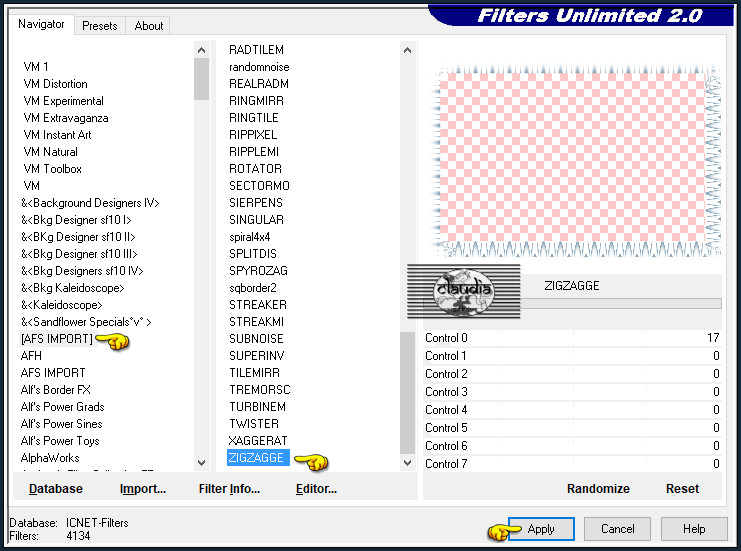Adjust the Control 4 slider
Viewport: 741px width, 551px height.
[572, 410]
